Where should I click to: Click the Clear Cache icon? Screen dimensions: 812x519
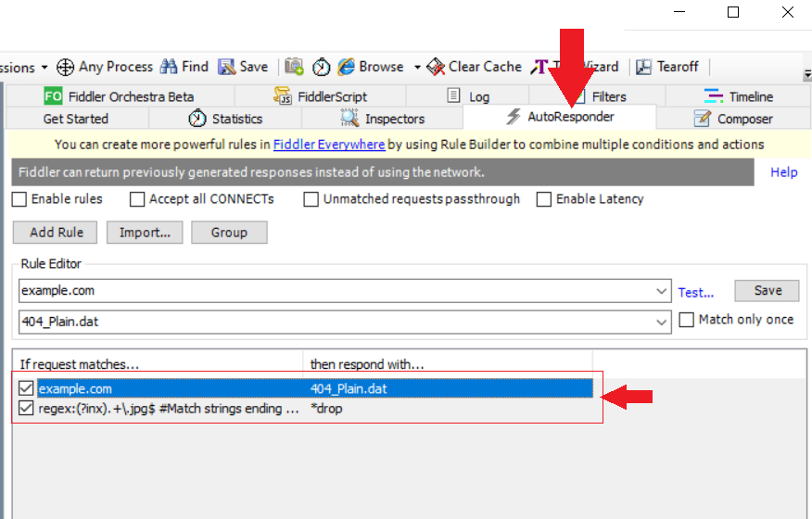[x=436, y=67]
